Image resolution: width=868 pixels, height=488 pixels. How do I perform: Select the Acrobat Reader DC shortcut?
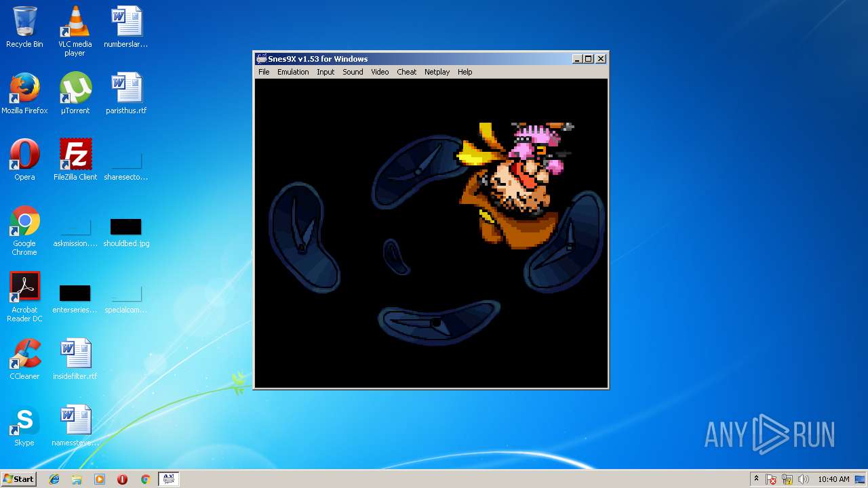(x=24, y=297)
